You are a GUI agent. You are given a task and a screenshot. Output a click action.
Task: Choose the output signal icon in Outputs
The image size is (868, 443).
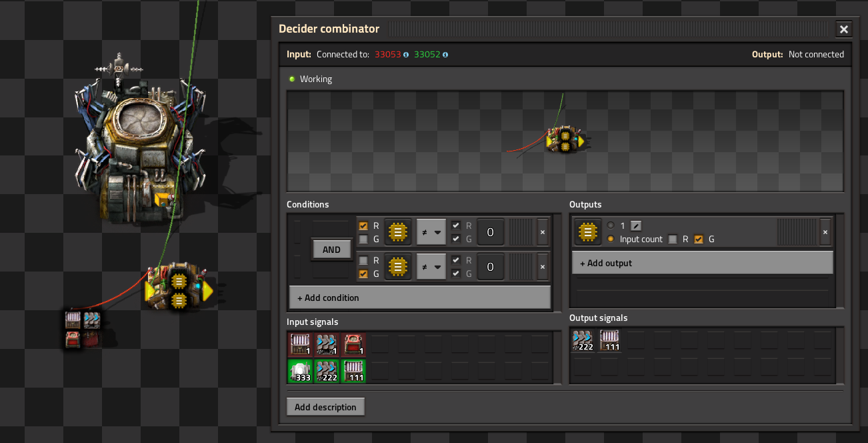(587, 232)
